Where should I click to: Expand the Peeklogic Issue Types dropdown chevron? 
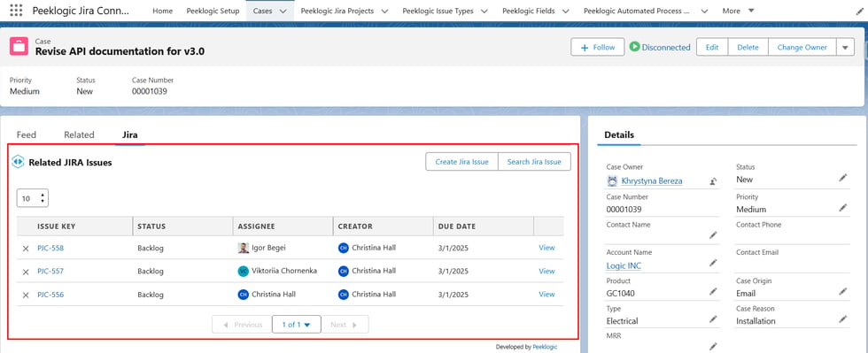(484, 12)
